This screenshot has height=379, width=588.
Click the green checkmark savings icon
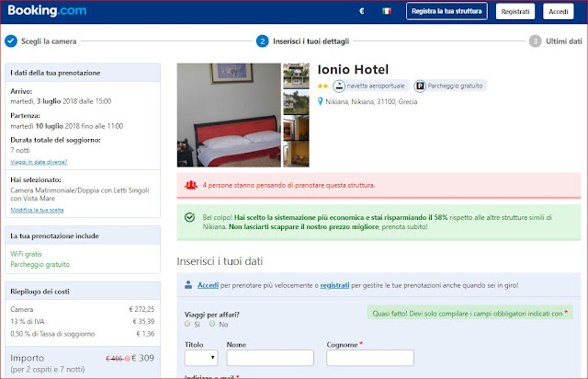[x=190, y=217]
